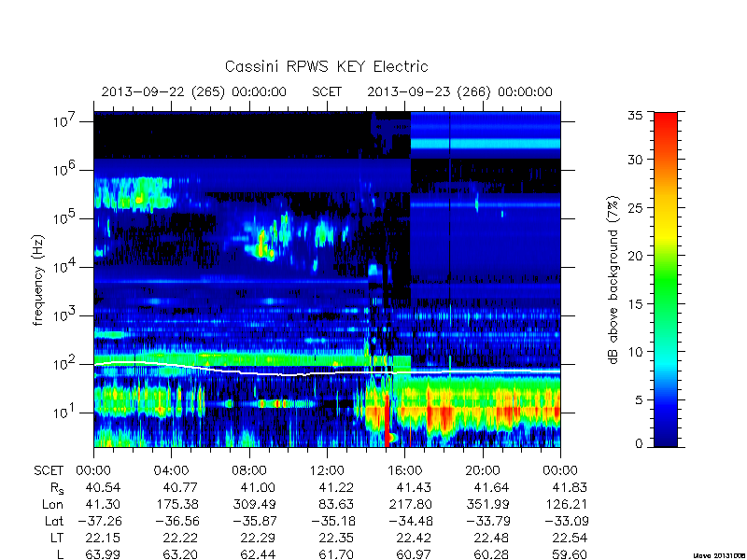
Task: Click the '20:00' time axis label
Action: (x=482, y=471)
